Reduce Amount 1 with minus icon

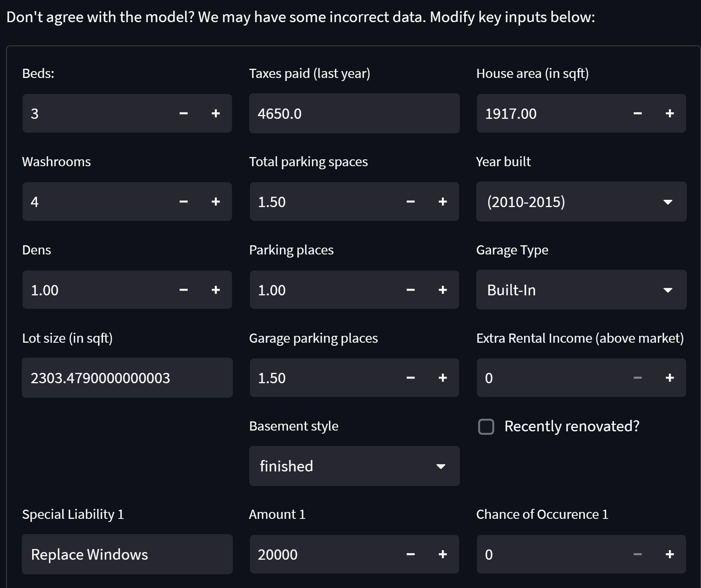pos(411,554)
